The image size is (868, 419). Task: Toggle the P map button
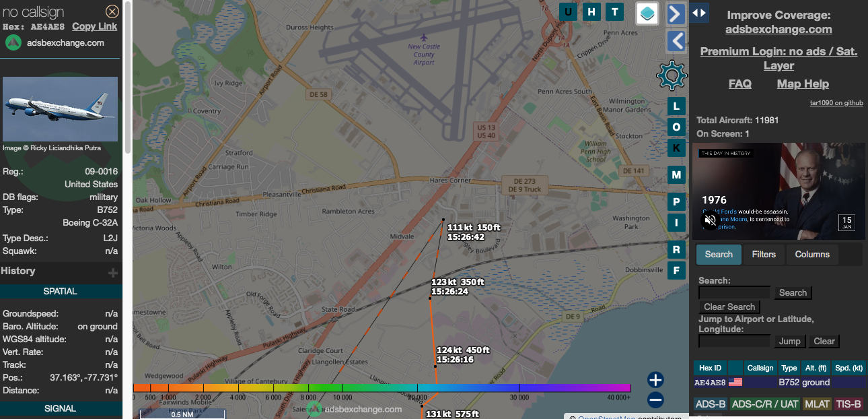[x=676, y=201]
